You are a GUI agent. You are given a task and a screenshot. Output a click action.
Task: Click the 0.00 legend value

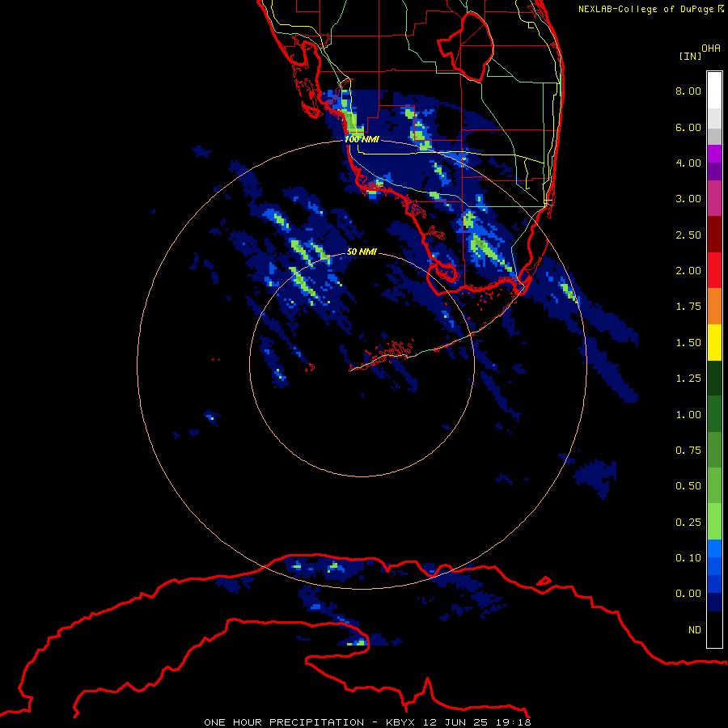click(x=688, y=594)
